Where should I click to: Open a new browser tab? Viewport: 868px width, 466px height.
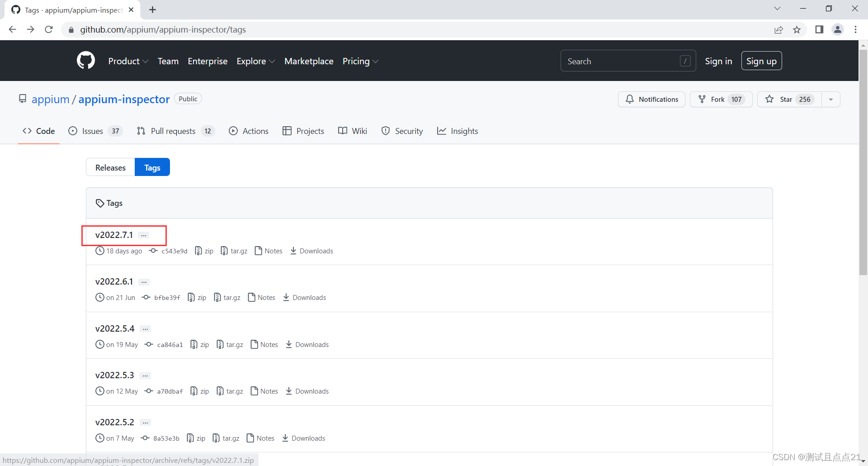click(153, 10)
